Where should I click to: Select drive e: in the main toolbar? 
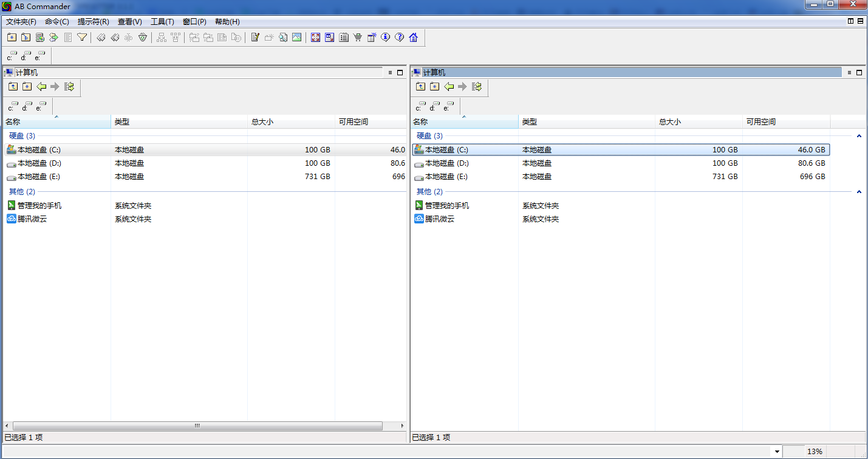[40, 56]
